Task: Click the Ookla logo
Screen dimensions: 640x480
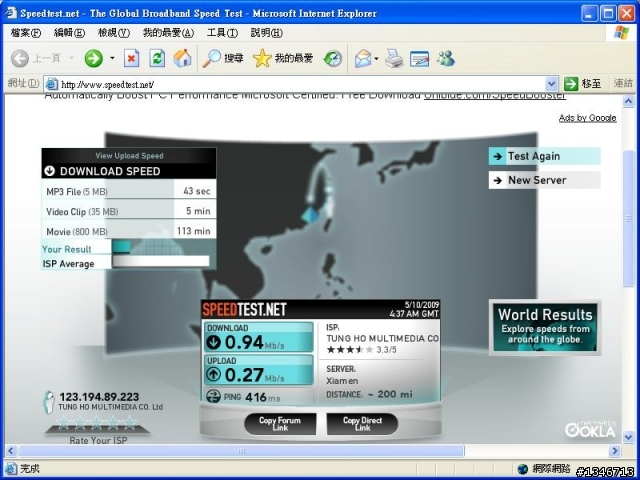Action: (590, 430)
